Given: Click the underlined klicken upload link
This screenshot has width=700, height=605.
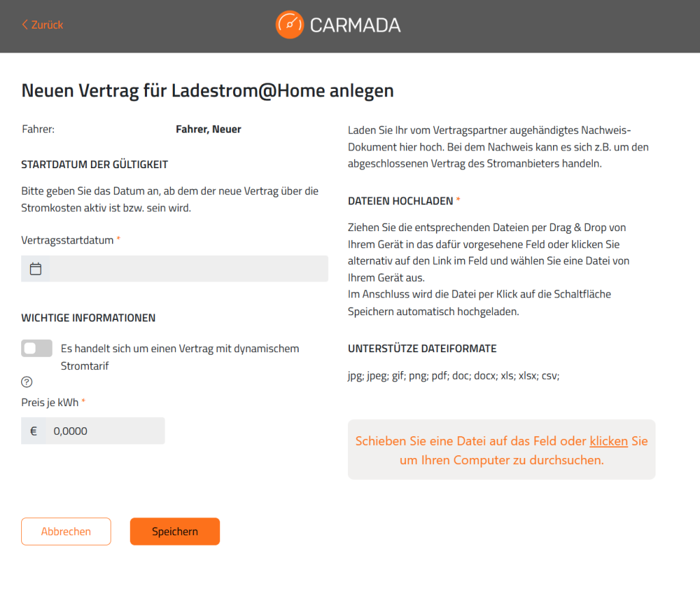Looking at the screenshot, I should (x=608, y=441).
